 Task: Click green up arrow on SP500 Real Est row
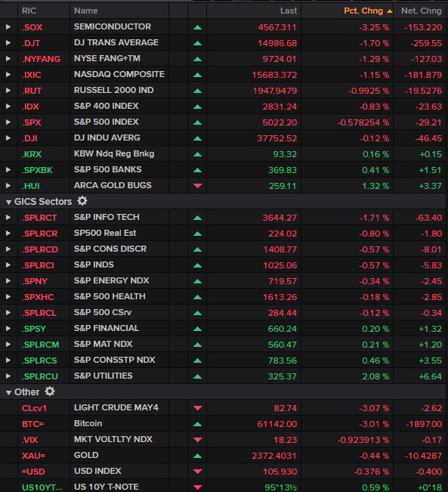coord(197,234)
